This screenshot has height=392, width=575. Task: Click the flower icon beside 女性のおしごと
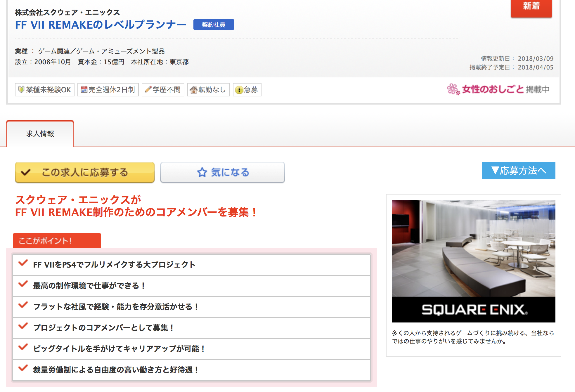click(x=453, y=89)
